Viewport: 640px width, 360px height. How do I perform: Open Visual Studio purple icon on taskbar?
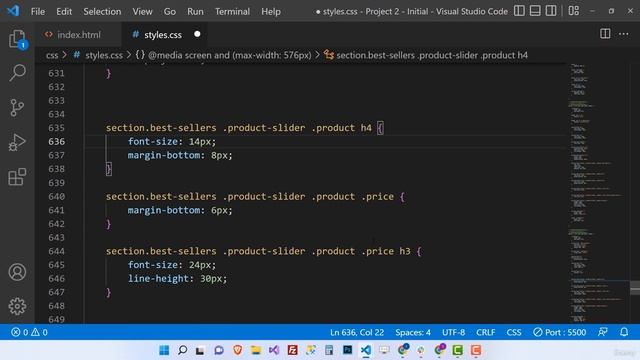coord(274,350)
